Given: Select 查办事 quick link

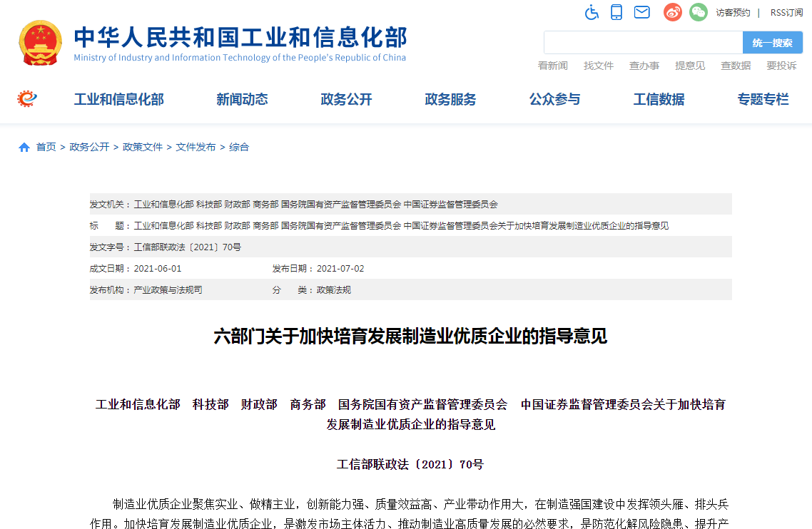Looking at the screenshot, I should [x=644, y=66].
